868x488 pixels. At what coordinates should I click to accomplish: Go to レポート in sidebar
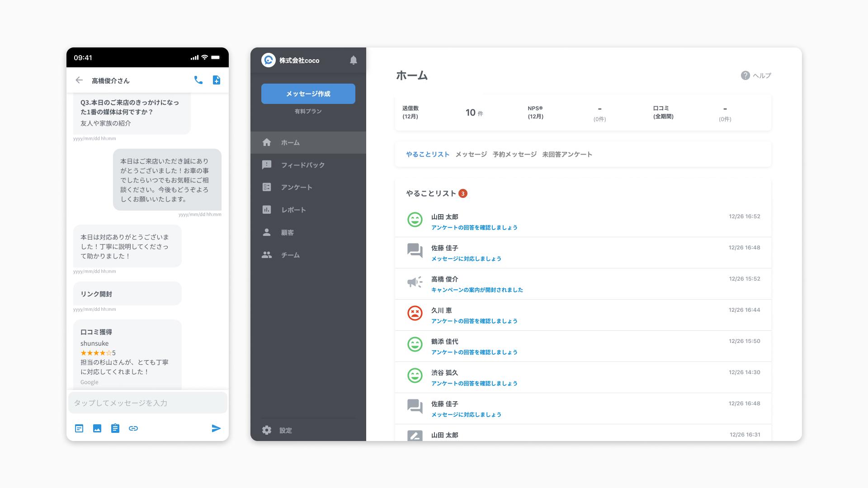(293, 210)
